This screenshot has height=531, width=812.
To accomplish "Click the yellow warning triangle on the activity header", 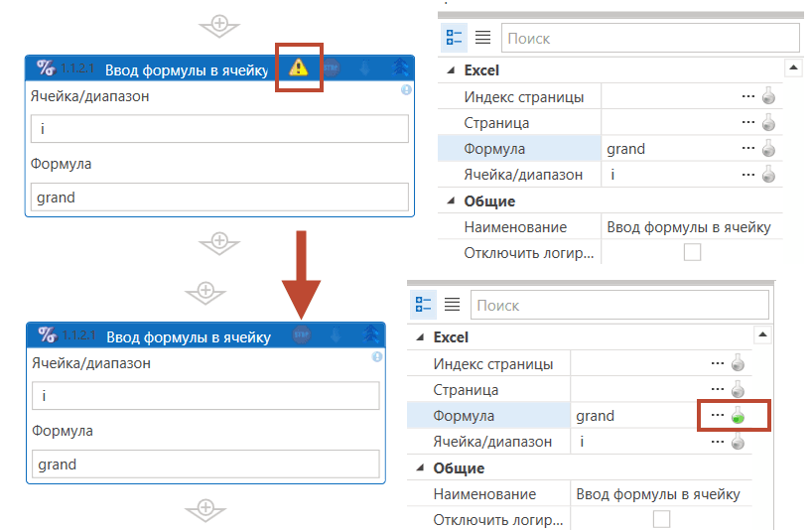I will click(x=299, y=67).
